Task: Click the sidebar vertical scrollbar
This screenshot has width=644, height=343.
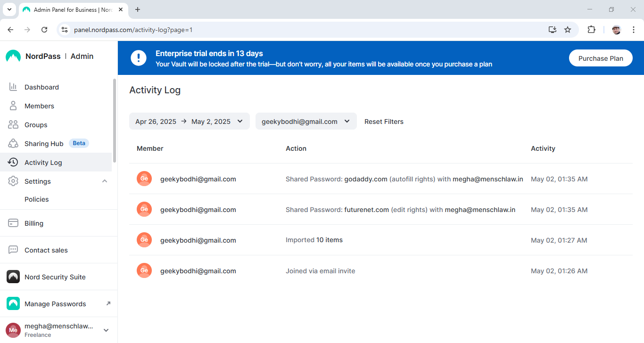Action: [115, 120]
